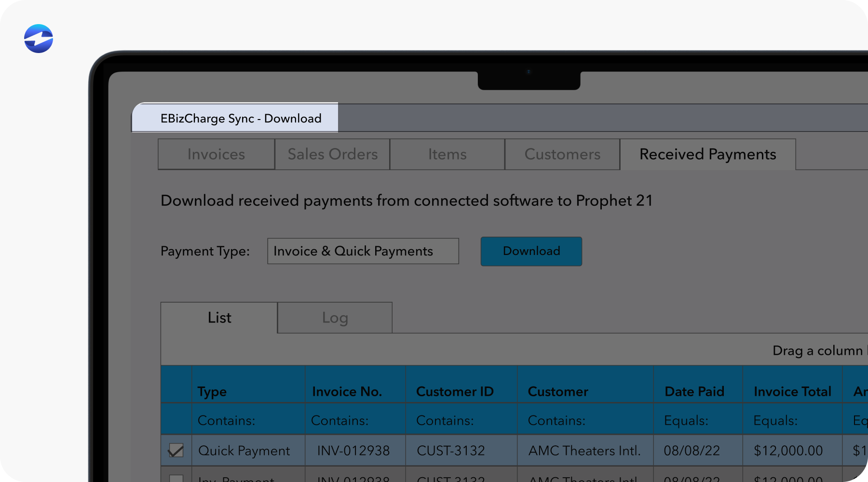
Task: Select the checked checkbox on INV-012938
Action: (176, 450)
